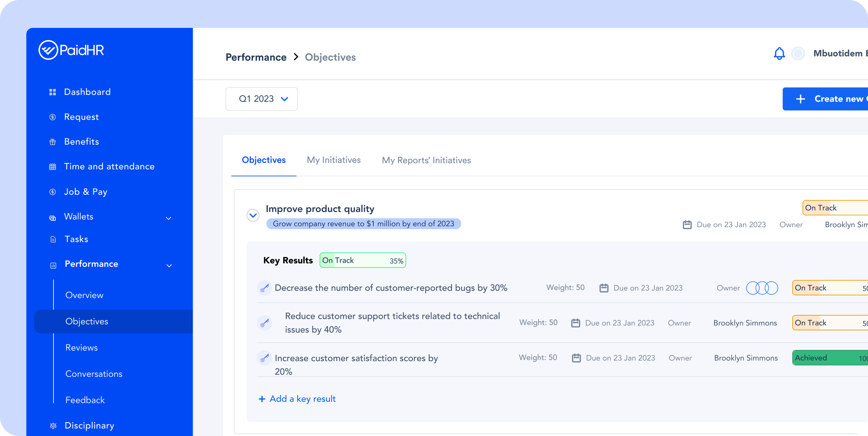Open the My Reports' Initiatives tab

(x=426, y=160)
